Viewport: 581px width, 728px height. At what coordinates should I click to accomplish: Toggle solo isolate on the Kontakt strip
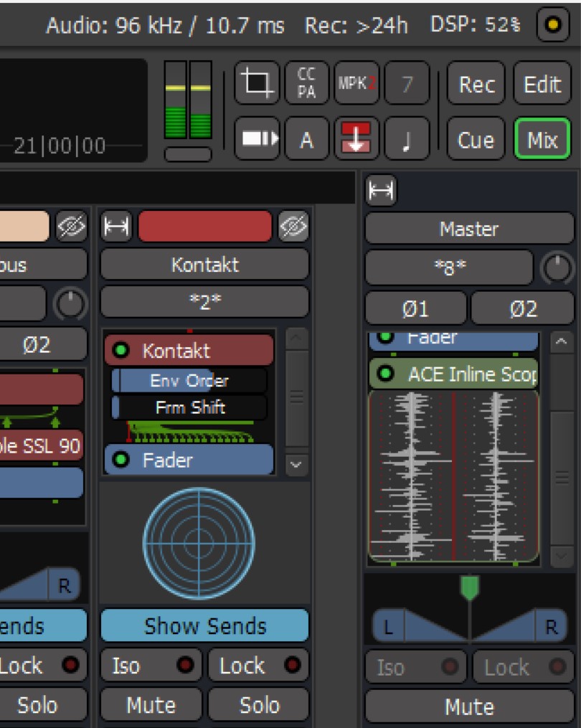coord(151,666)
